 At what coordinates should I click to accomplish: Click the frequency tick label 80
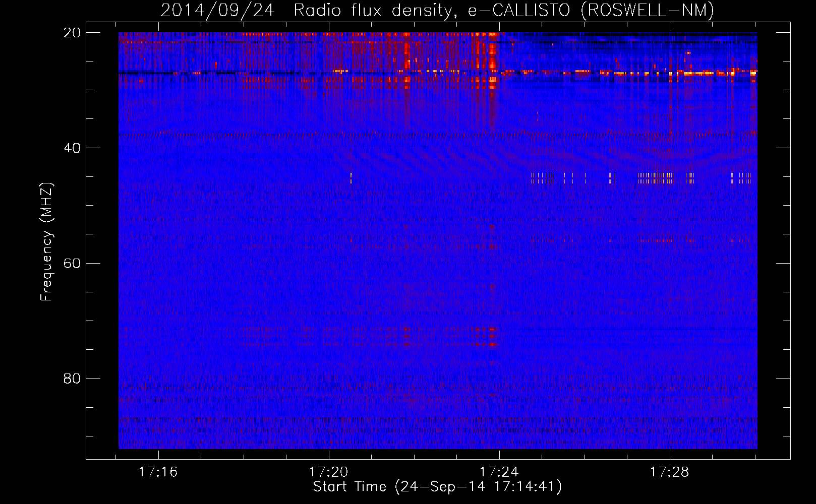(x=72, y=379)
